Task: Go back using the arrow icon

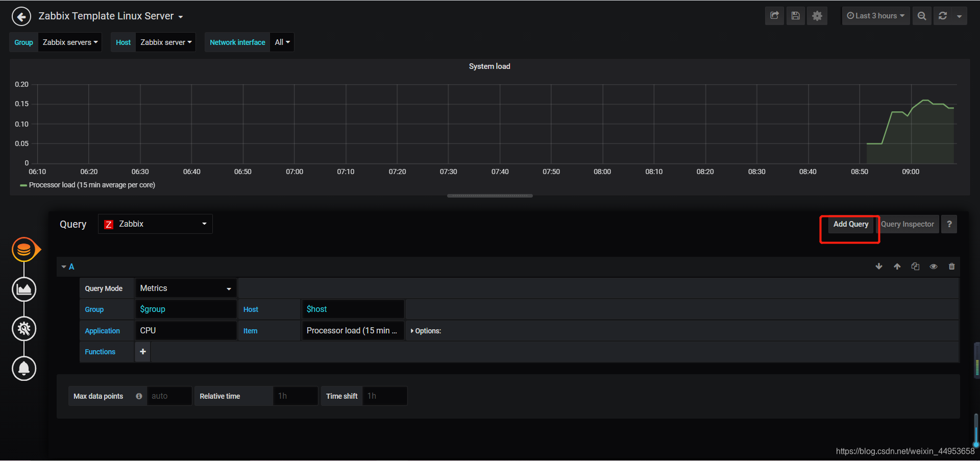Action: pos(21,17)
